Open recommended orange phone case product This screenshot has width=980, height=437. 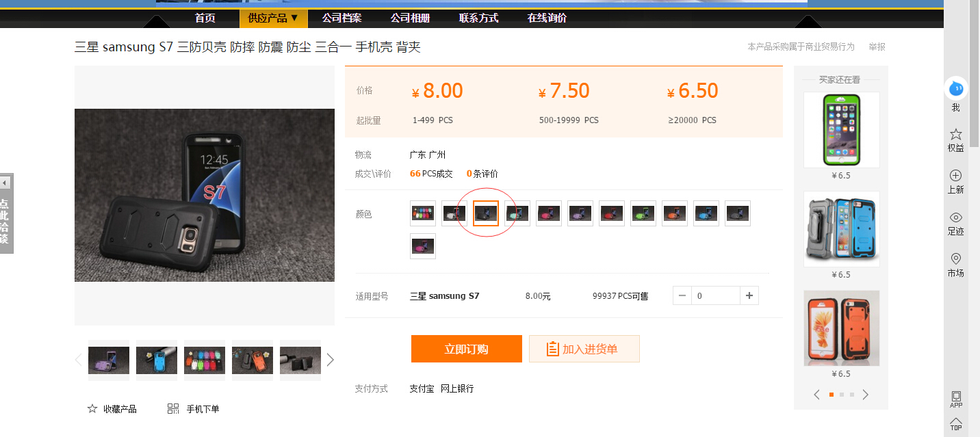pos(841,328)
